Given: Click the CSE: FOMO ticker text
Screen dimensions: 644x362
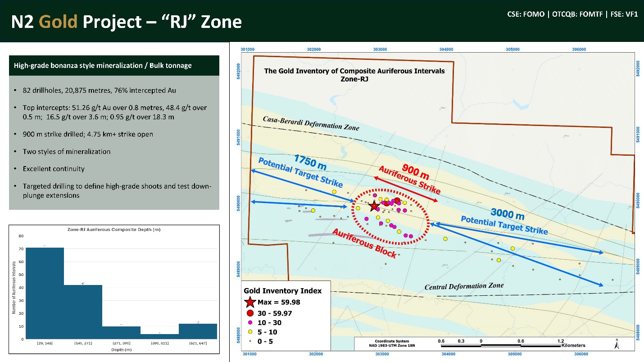Looking at the screenshot, I should pyautogui.click(x=525, y=14).
